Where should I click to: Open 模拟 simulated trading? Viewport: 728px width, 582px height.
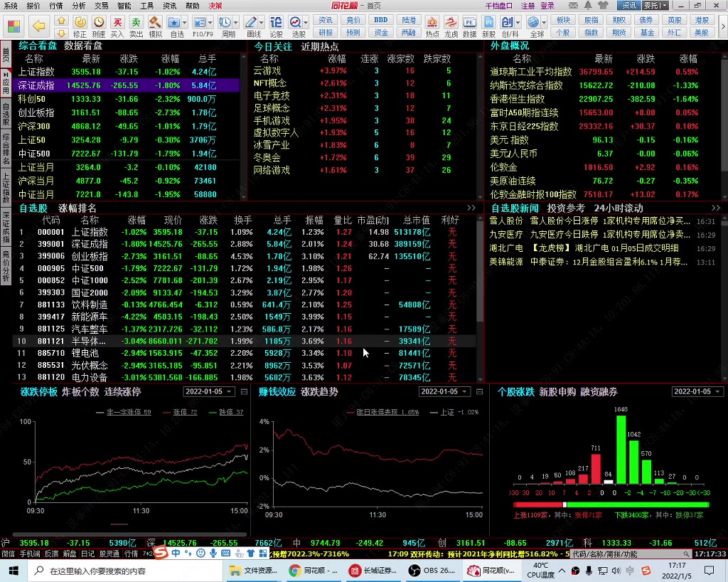tap(155, 27)
